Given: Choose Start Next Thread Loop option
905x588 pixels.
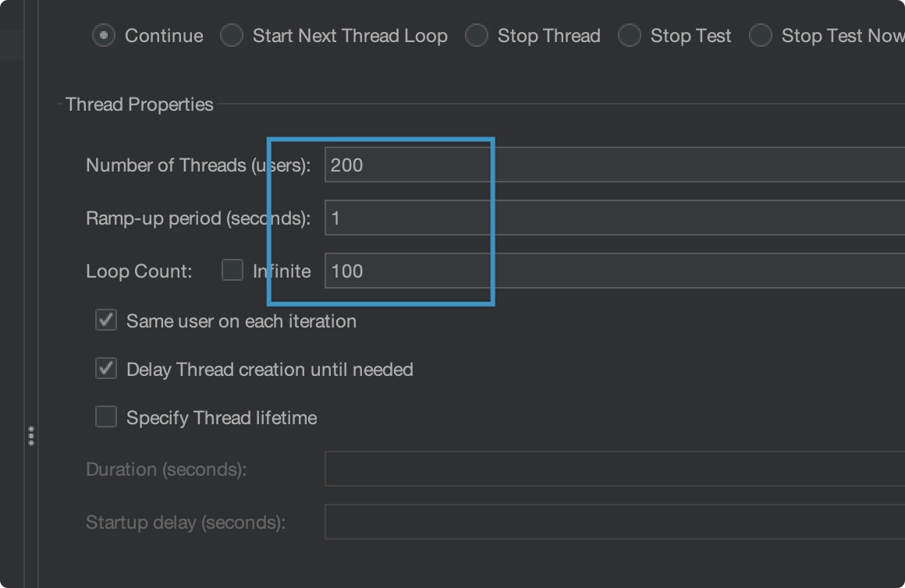Looking at the screenshot, I should [232, 36].
